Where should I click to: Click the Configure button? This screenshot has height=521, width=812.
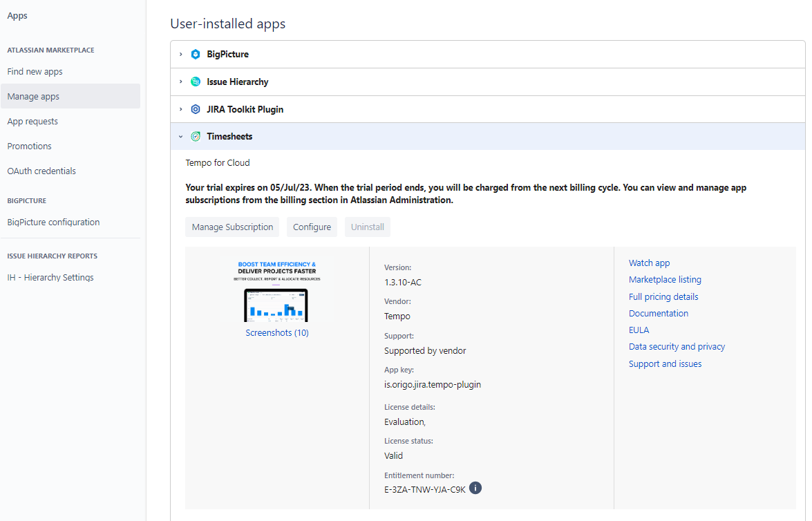coord(312,227)
